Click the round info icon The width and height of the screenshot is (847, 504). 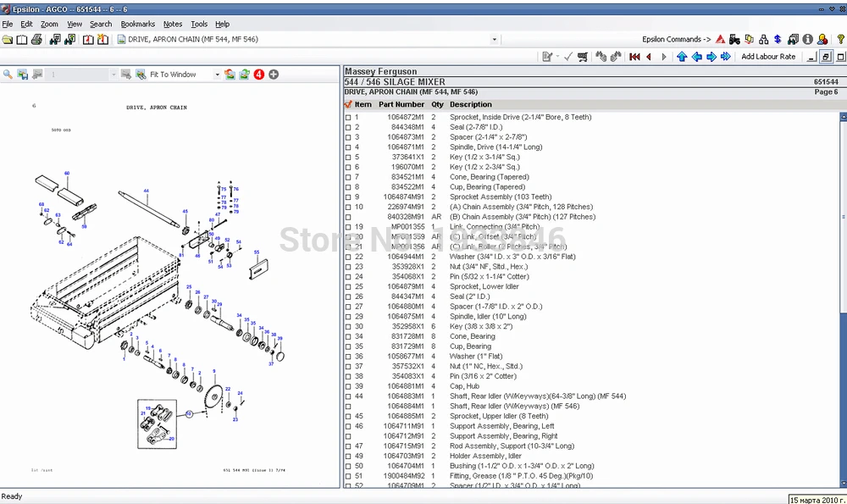[x=807, y=40]
